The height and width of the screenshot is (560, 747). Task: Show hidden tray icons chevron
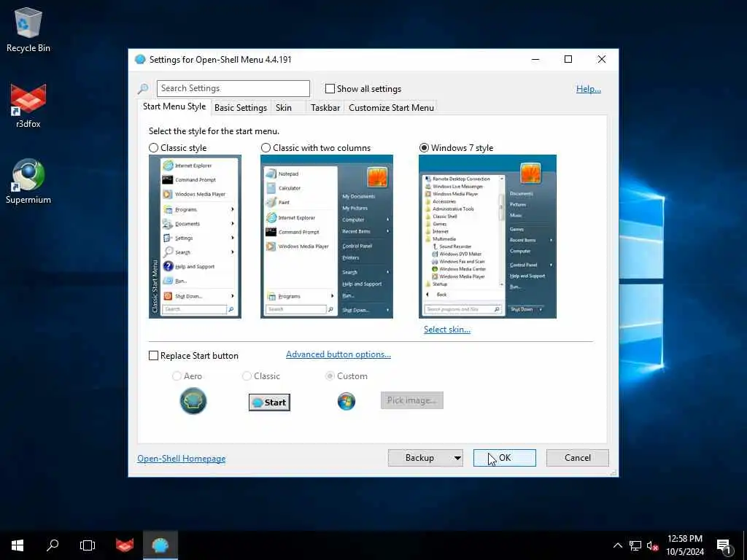tap(617, 545)
